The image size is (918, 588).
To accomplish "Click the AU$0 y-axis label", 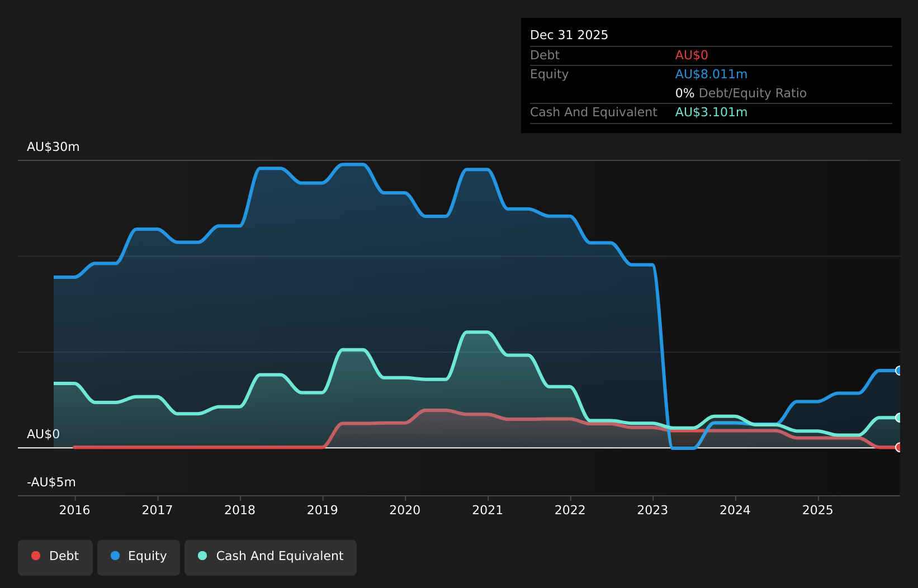I will pos(43,434).
